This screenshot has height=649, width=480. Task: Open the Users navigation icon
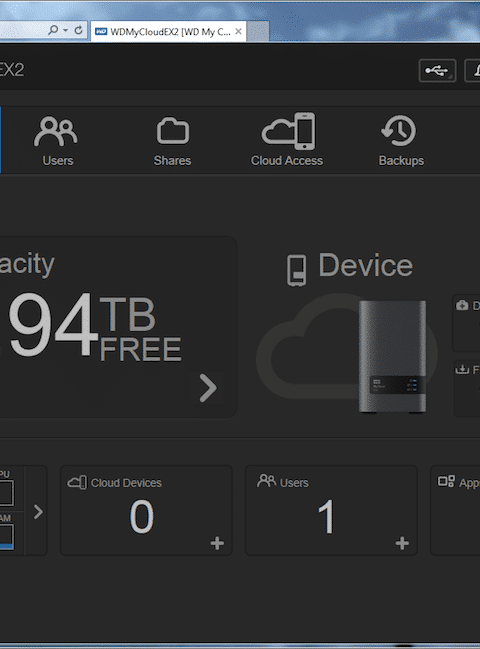tap(56, 131)
